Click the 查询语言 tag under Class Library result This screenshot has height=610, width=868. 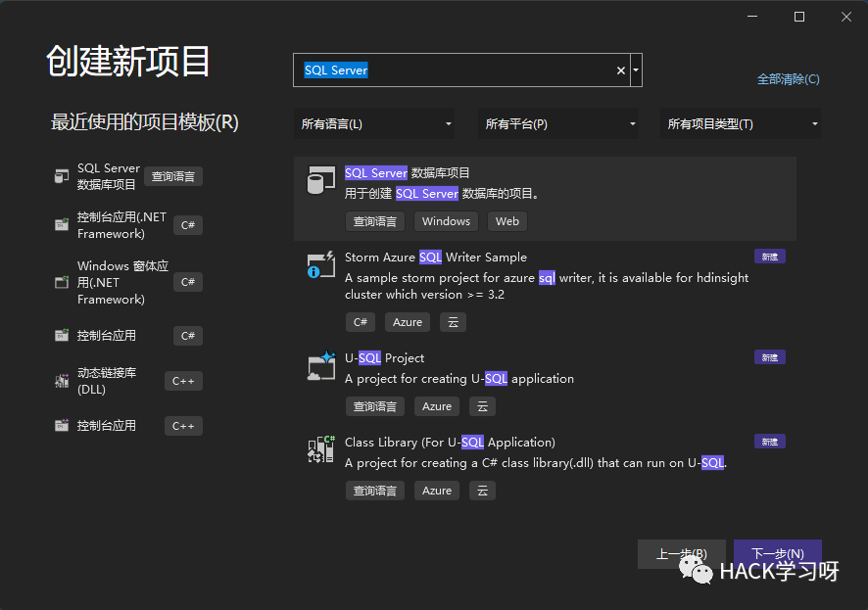(375, 491)
